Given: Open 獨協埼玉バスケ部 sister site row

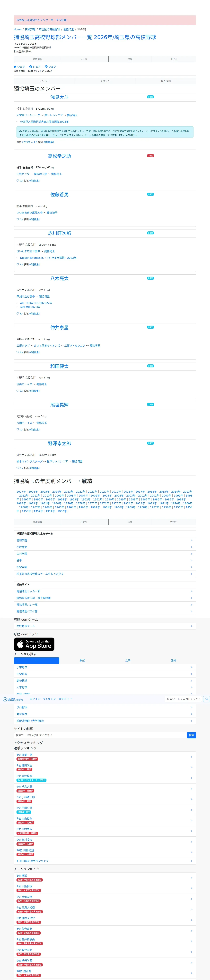Looking at the screenshot, I should coord(105,611).
